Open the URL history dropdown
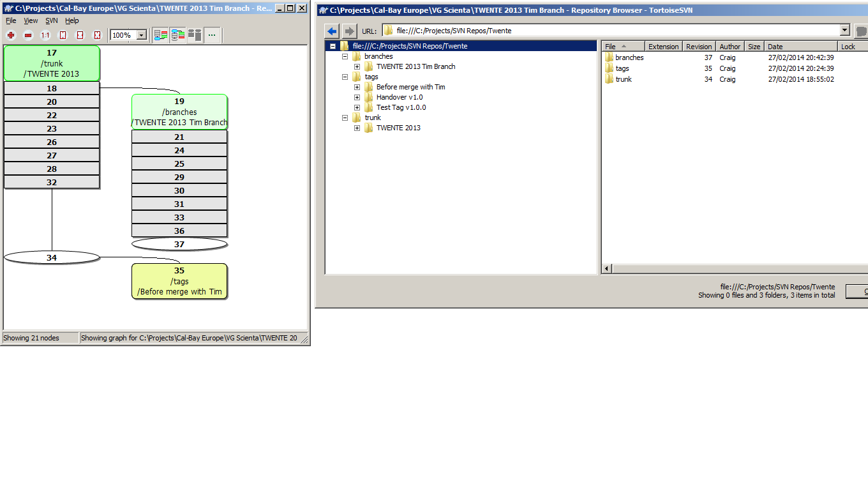 pos(845,30)
